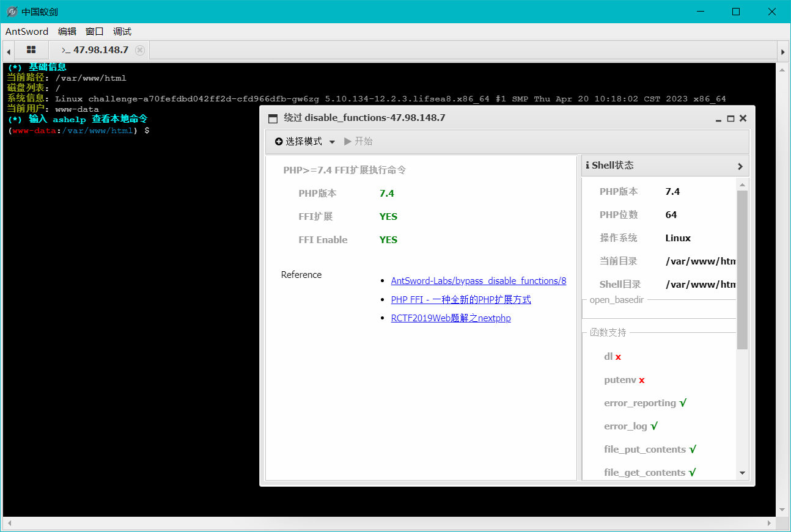This screenshot has width=791, height=532.
Task: Minimize the bypass disable_functions dialog
Action: (x=718, y=118)
